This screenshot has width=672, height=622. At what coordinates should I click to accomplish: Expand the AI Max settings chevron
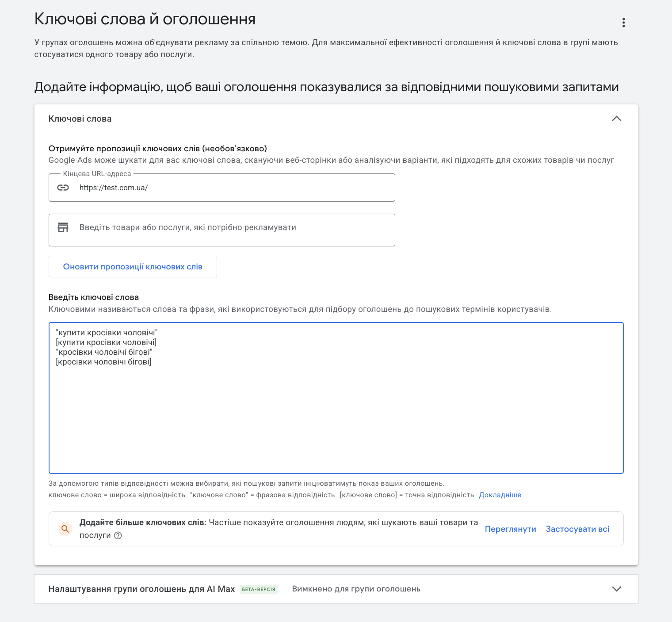[x=616, y=589]
